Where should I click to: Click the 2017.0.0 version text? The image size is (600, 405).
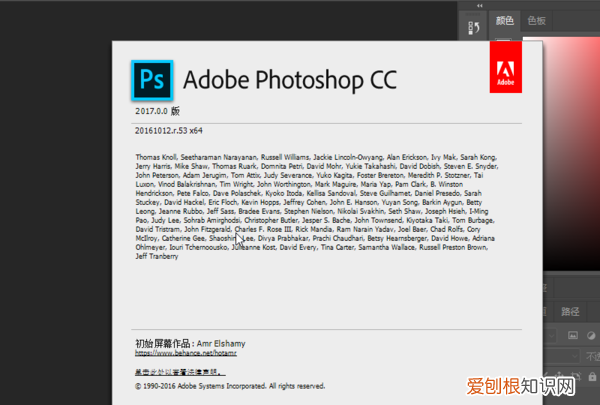[x=156, y=112]
